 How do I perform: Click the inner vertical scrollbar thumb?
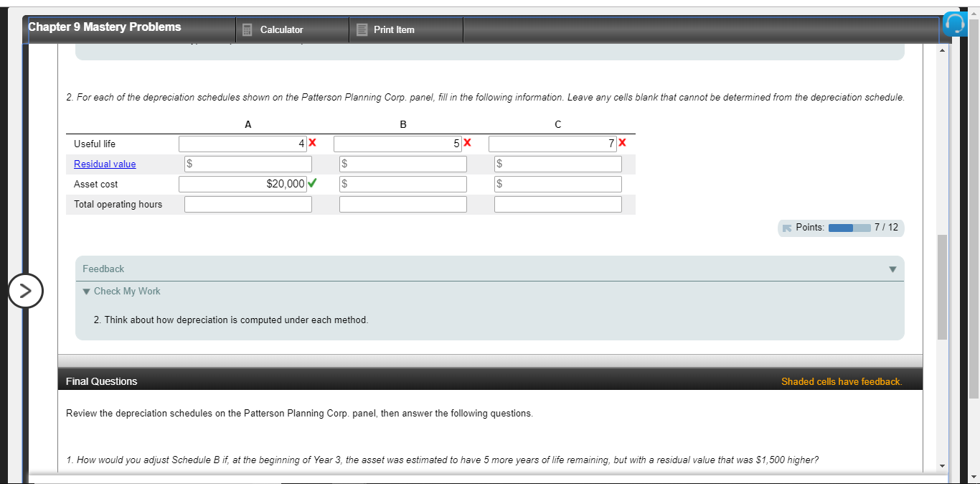(943, 287)
